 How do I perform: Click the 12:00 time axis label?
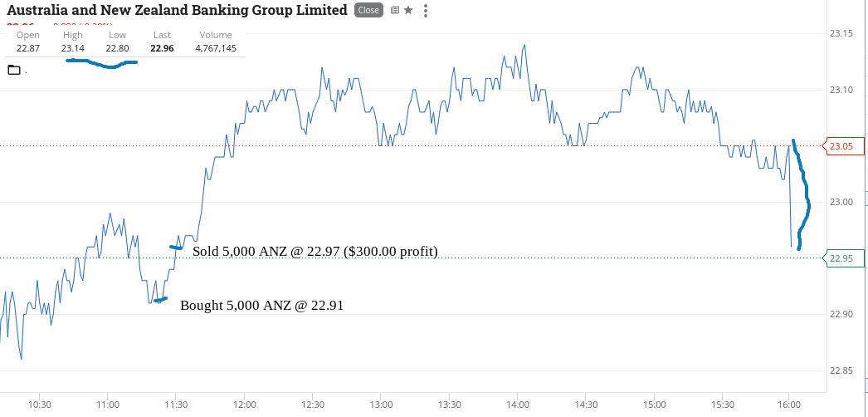click(x=244, y=405)
